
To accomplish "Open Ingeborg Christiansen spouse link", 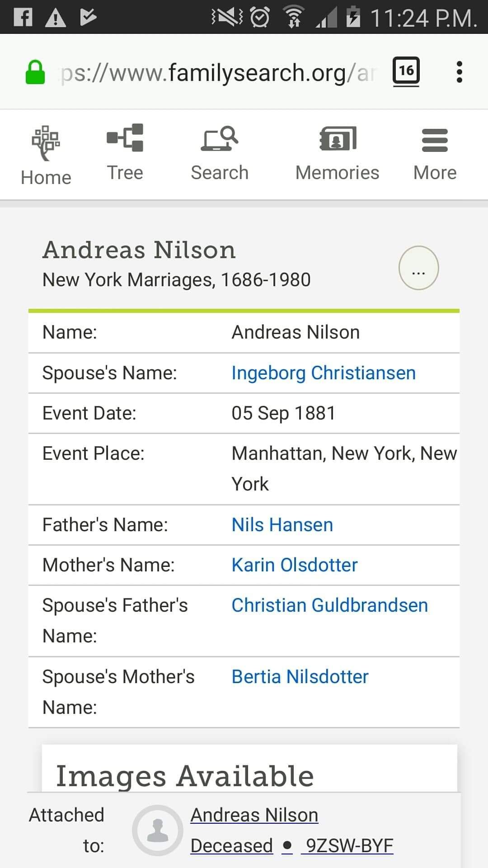I will (324, 373).
